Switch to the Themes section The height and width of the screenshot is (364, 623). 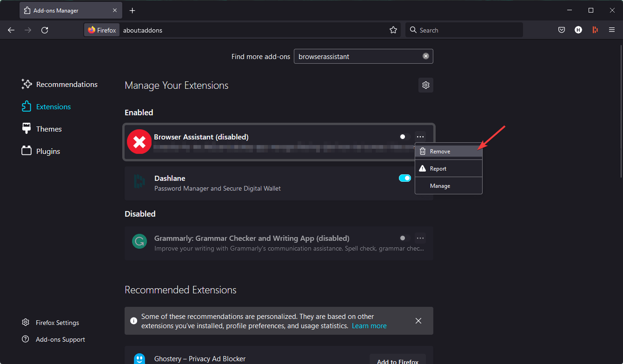point(42,129)
